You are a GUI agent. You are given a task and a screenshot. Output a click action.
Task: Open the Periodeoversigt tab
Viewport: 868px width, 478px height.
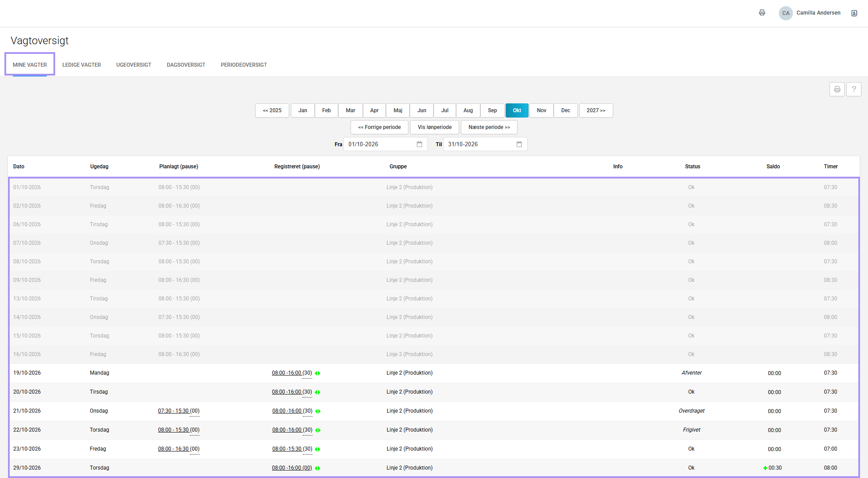point(244,65)
